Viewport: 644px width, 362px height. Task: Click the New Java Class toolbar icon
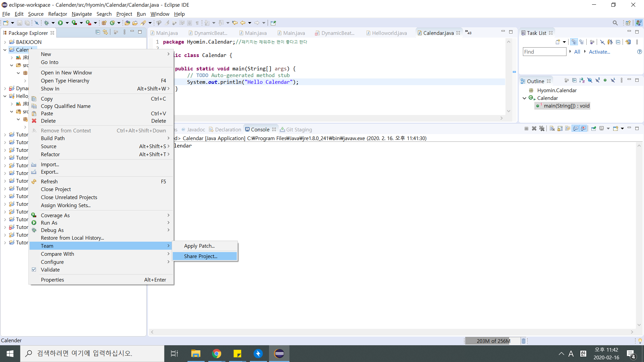(112, 23)
